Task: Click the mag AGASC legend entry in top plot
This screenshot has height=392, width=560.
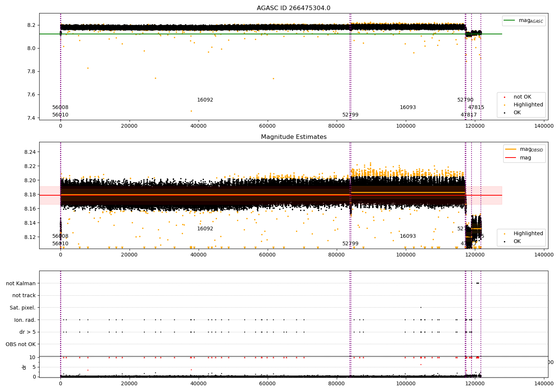Action: tap(524, 21)
